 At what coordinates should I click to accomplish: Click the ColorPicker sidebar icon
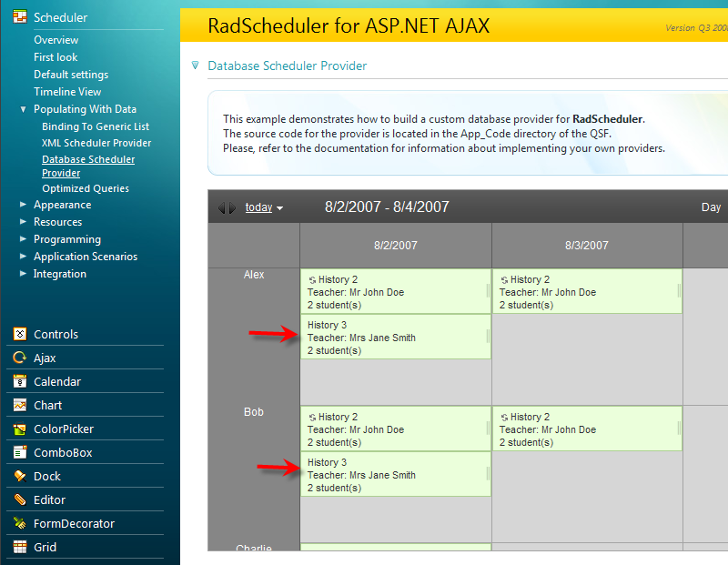pos(19,429)
